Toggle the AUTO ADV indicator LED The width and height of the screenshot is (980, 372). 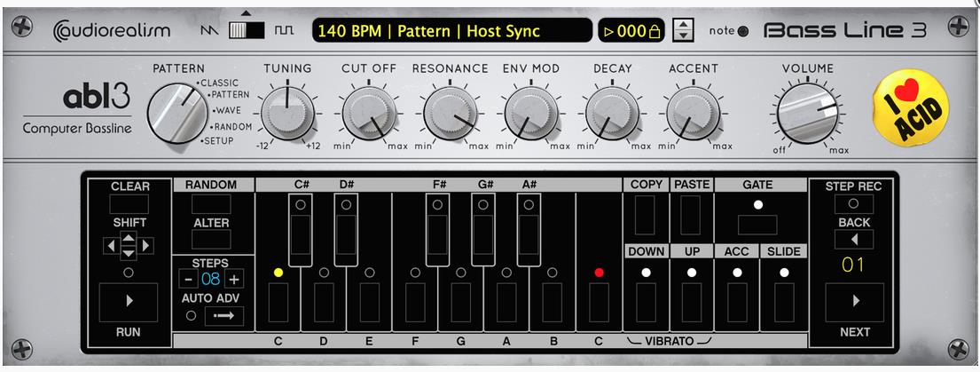tap(191, 316)
